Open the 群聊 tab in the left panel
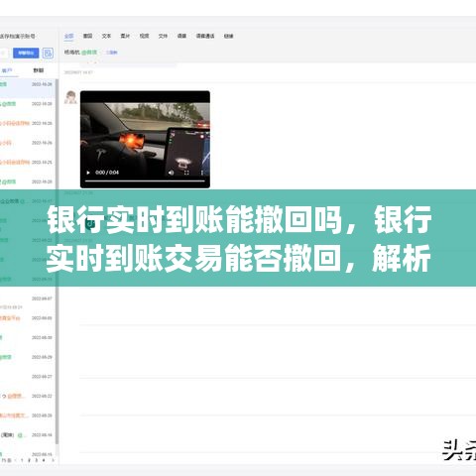The image size is (476, 476). [x=39, y=70]
